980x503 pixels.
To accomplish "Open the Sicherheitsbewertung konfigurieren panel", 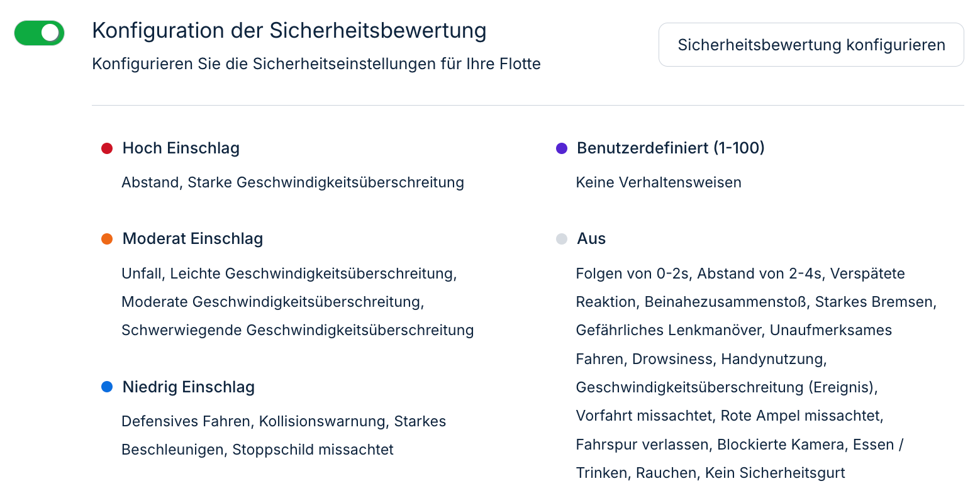I will [811, 45].
